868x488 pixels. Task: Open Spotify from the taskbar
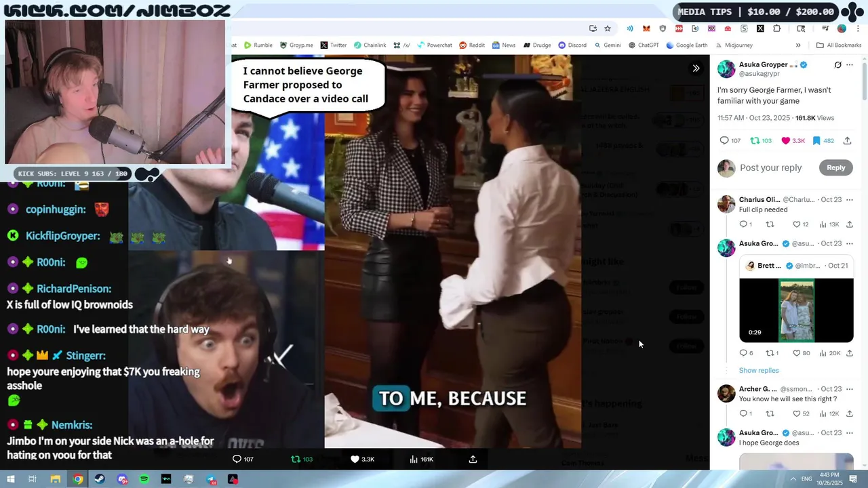pos(144,479)
